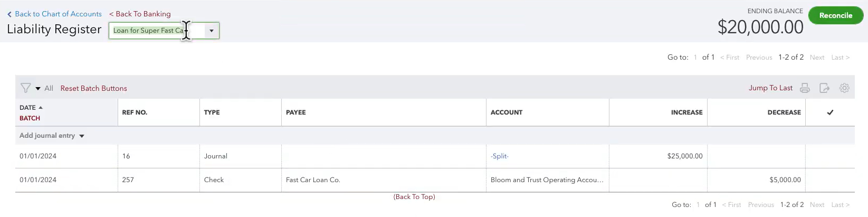Image resolution: width=868 pixels, height=217 pixels.
Task: Open the -Split- account link
Action: tap(499, 156)
